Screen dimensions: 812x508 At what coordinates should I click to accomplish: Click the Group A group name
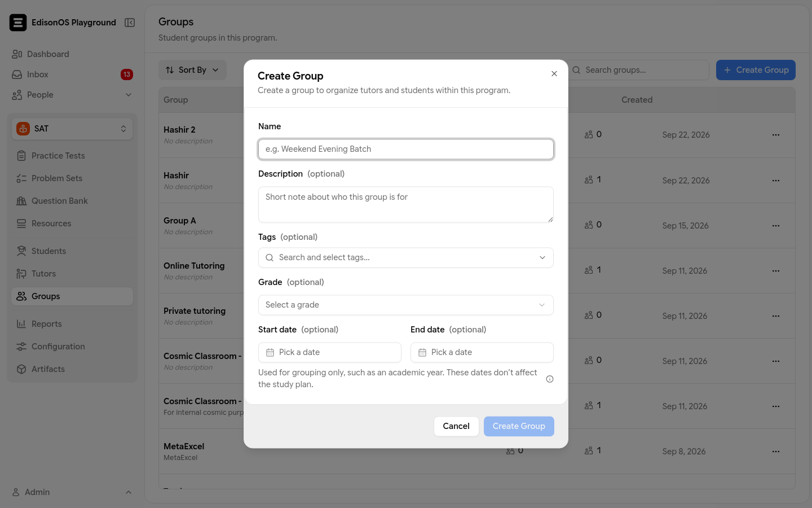pyautogui.click(x=180, y=221)
